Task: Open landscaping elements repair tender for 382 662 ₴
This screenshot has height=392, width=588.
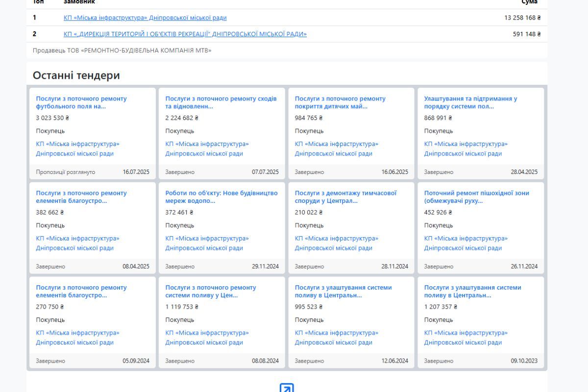Action: click(81, 197)
